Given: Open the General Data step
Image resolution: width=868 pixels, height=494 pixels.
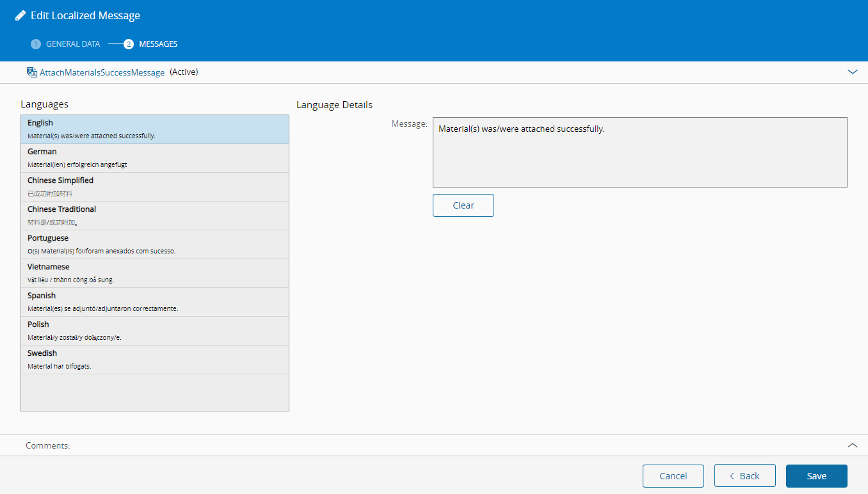Looking at the screenshot, I should (x=73, y=44).
